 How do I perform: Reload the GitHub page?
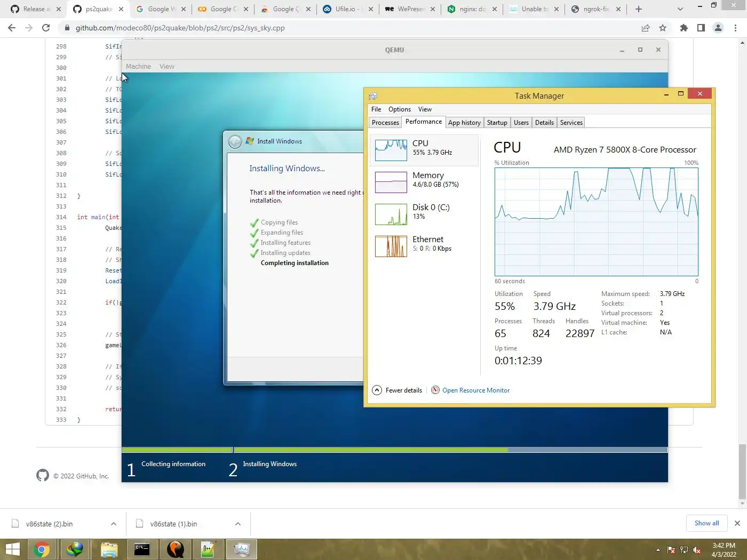point(46,28)
